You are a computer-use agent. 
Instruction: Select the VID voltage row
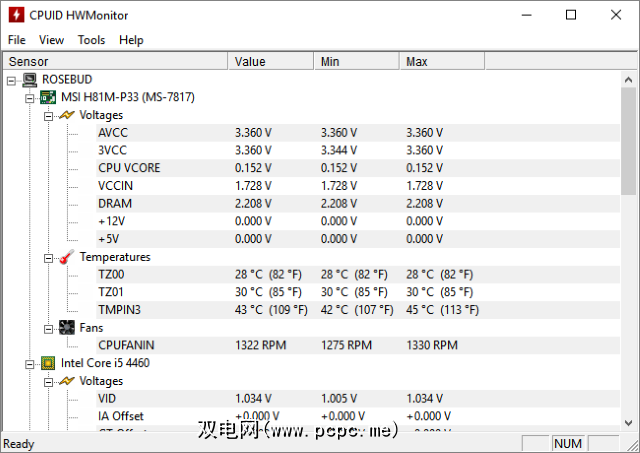[358, 398]
